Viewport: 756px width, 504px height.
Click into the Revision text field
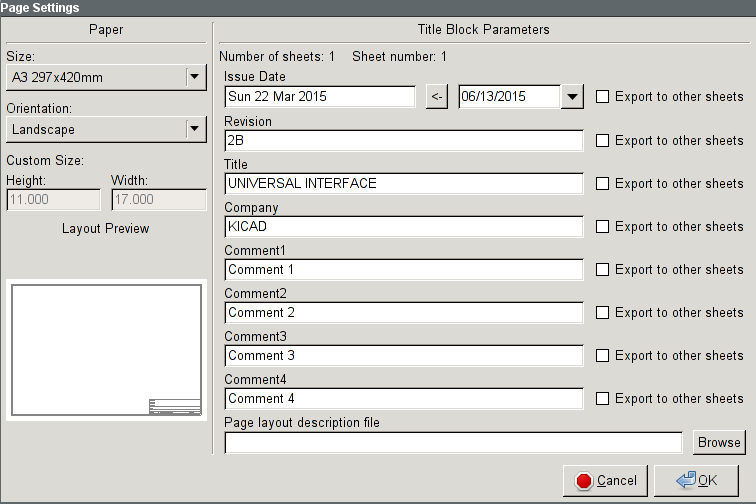(403, 141)
